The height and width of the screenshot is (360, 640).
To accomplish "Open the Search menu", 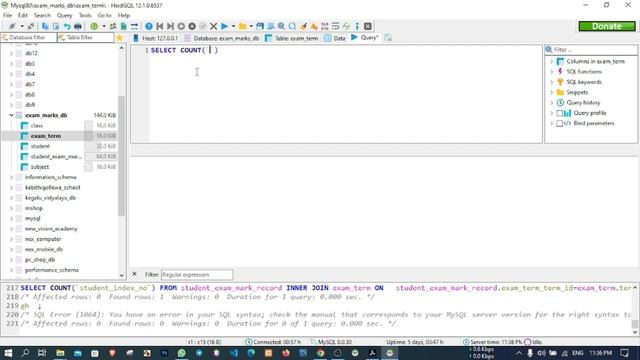I will (42, 15).
